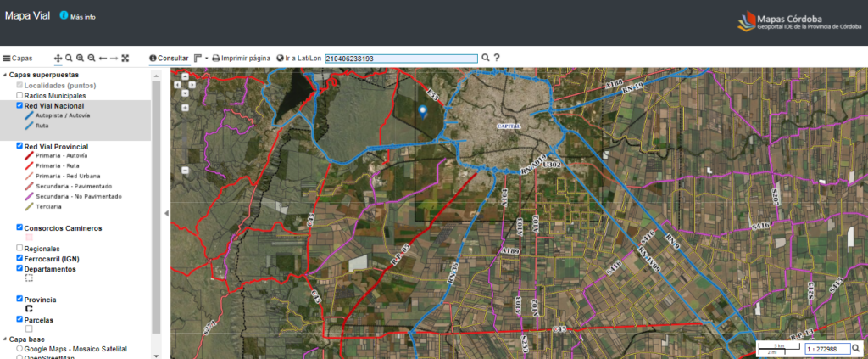Click the Más info info icon
The width and height of the screenshot is (868, 359).
coord(64,15)
